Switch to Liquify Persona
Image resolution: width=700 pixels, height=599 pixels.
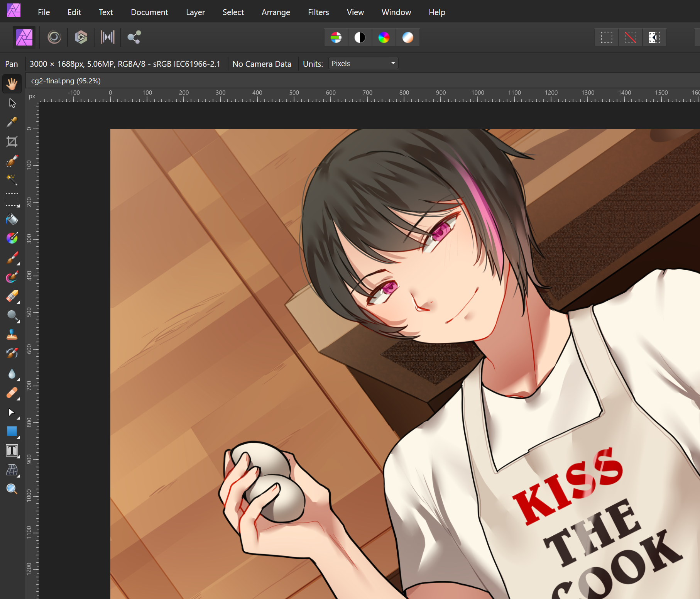pyautogui.click(x=54, y=37)
